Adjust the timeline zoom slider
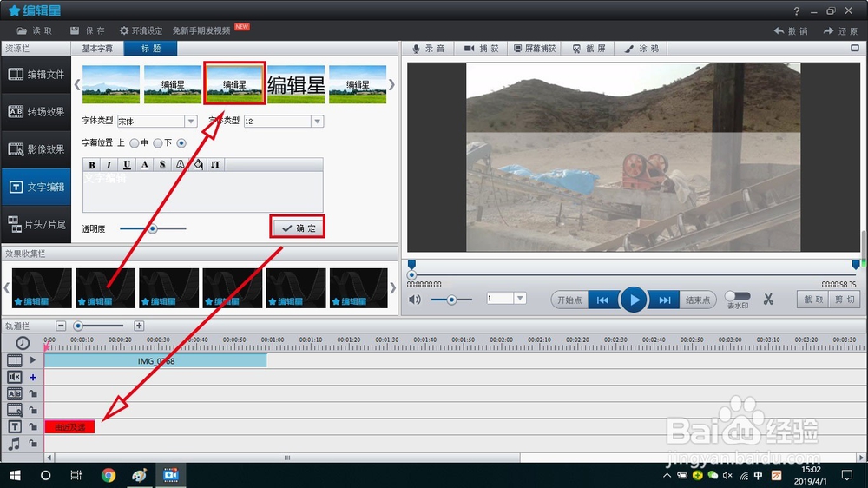868x488 pixels. tap(100, 326)
